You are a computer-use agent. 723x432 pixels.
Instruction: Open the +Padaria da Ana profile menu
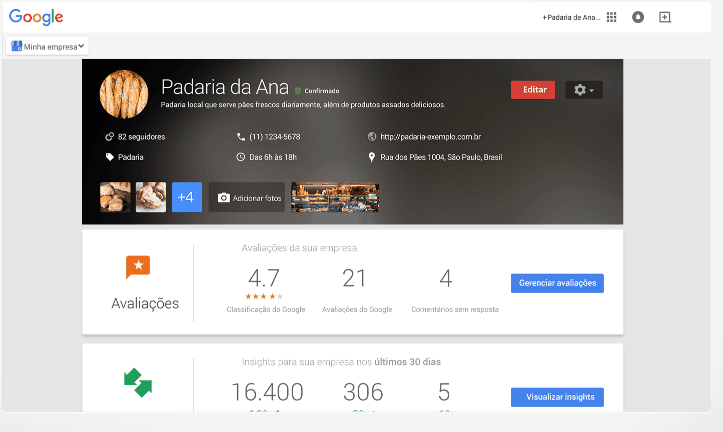570,17
